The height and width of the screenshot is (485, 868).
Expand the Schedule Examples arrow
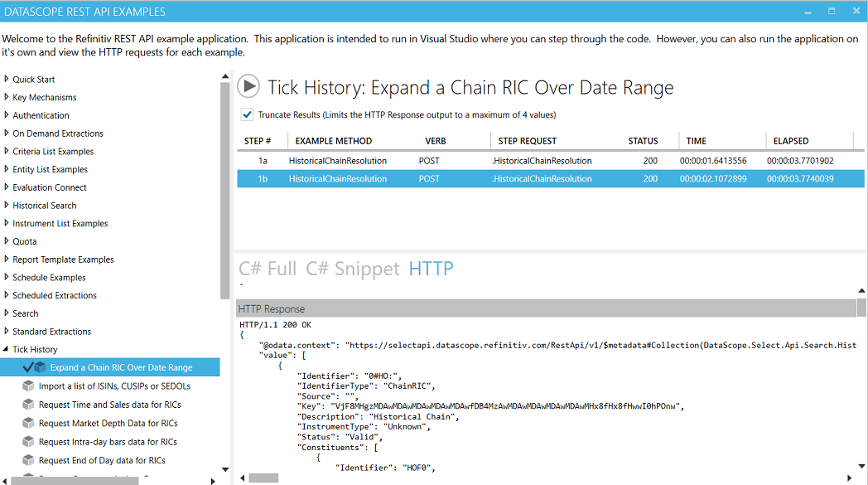(6, 277)
